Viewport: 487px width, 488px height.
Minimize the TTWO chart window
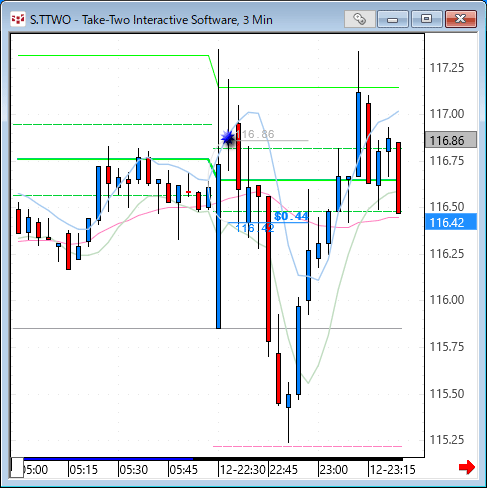point(393,19)
